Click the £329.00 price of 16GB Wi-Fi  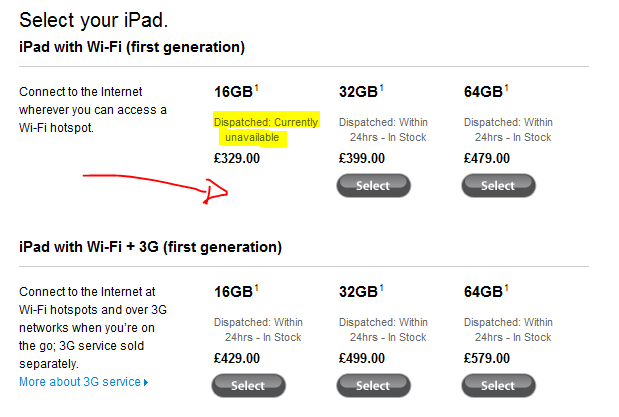click(x=237, y=158)
